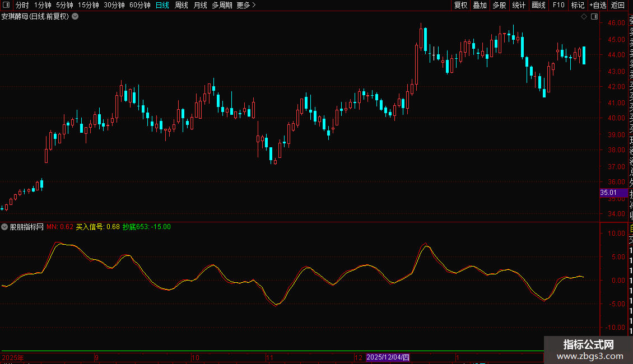633x364 pixels.
Task: Expand 更多 period options
Action: pos(246,5)
